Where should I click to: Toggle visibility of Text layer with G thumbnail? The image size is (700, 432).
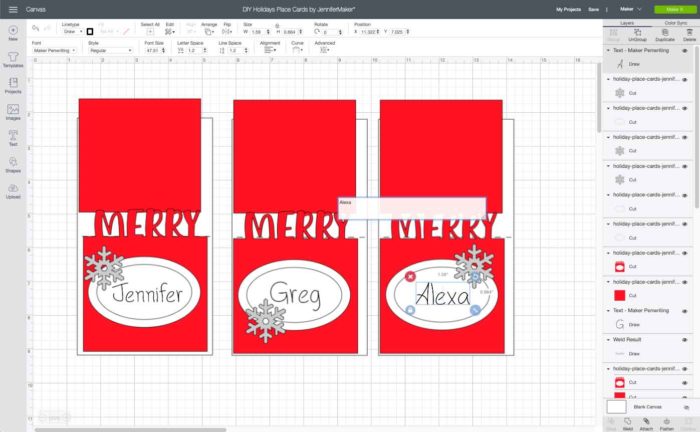685,311
